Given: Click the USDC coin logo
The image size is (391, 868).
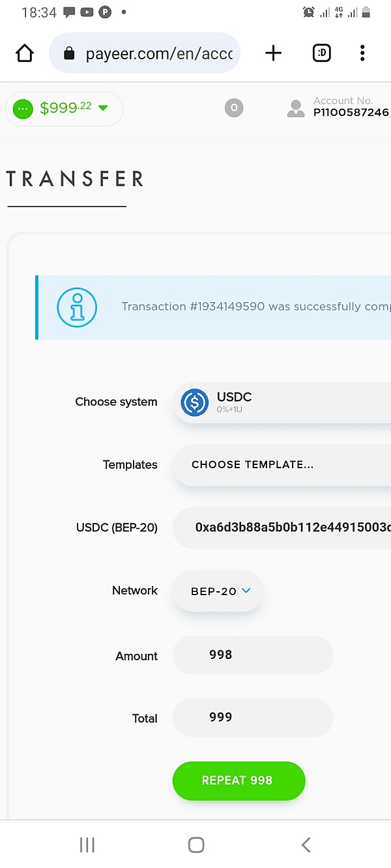Looking at the screenshot, I should point(194,402).
